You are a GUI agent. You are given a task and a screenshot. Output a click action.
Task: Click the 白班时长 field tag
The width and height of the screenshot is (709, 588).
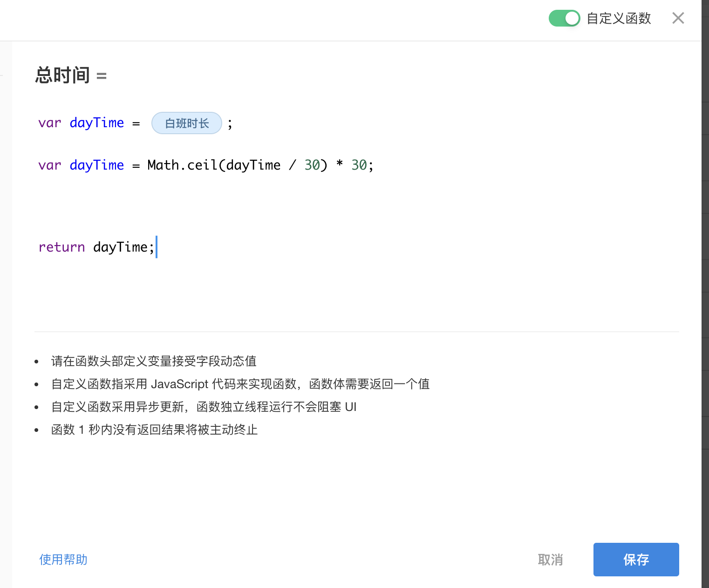point(187,123)
